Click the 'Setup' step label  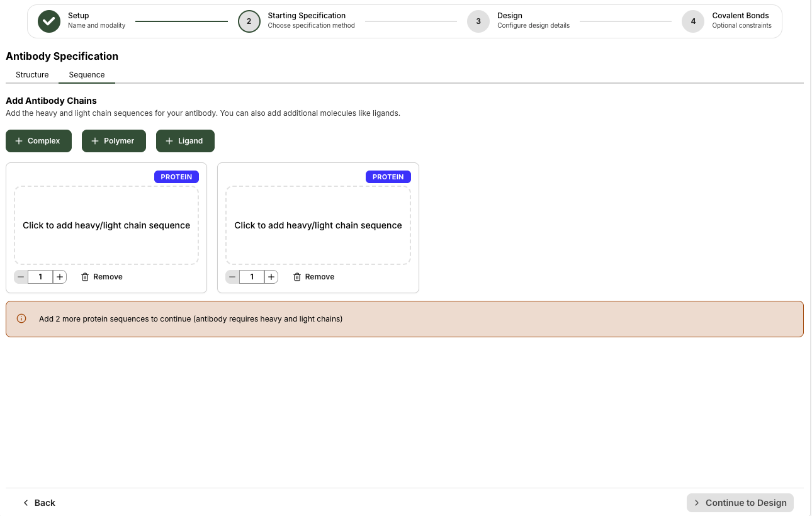tap(79, 16)
